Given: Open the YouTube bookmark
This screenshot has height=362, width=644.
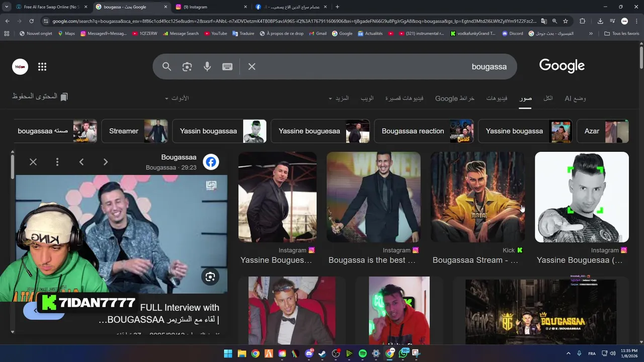Looking at the screenshot, I should [x=215, y=34].
